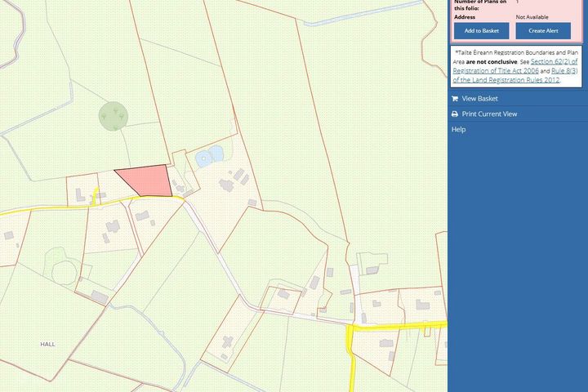This screenshot has width=588, height=392.
Task: Open View Basket in the sidebar
Action: point(479,99)
